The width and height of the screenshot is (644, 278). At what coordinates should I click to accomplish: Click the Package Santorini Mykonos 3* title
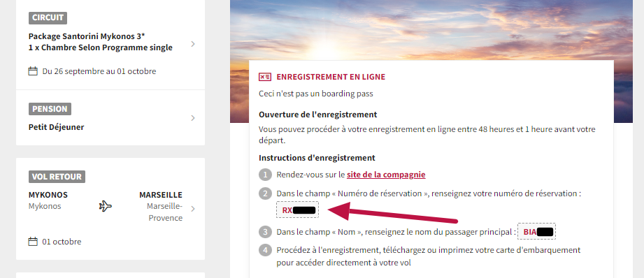(x=87, y=36)
